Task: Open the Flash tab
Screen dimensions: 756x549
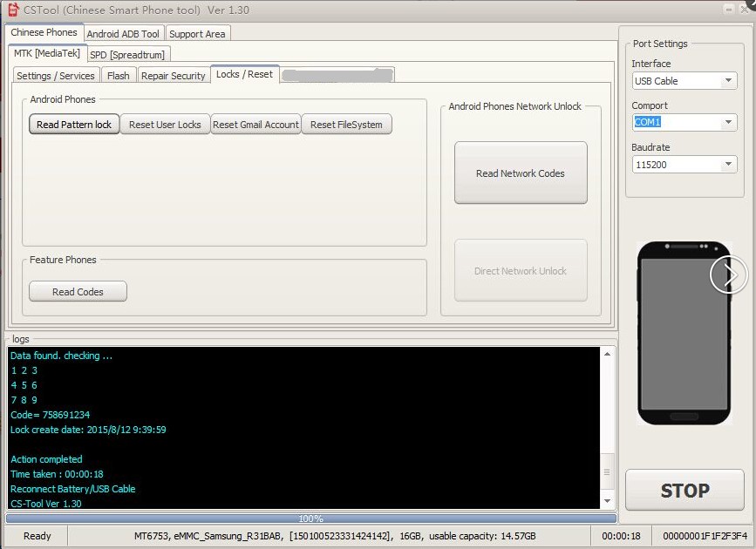Action: (x=118, y=76)
